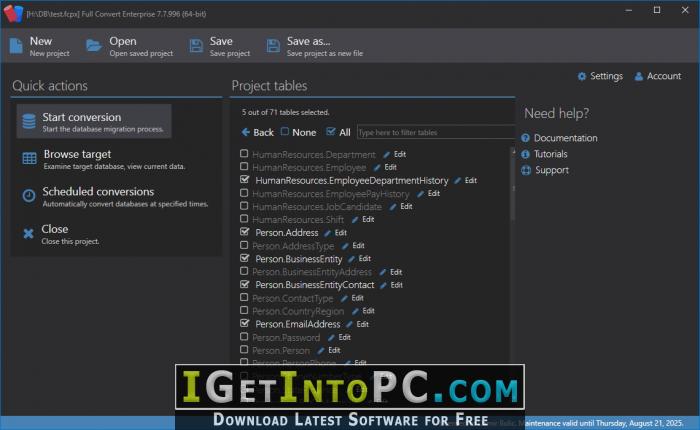Click pencil icon beside HumanResources.EmployeePayHistory
The width and height of the screenshot is (700, 430).
click(421, 194)
